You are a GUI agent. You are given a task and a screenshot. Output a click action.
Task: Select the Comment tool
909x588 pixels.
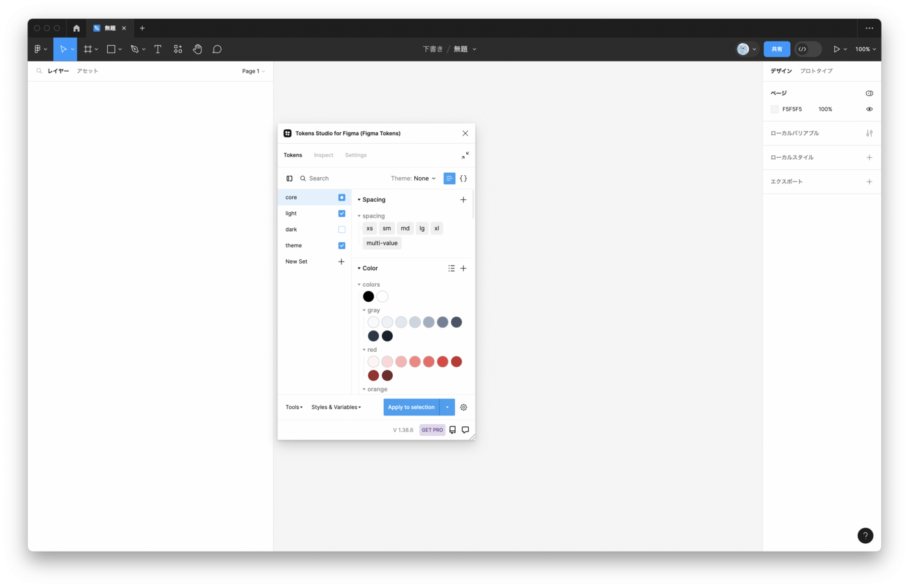coord(217,49)
